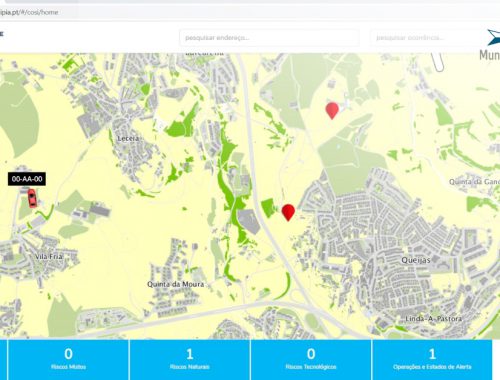Click the Queijas place label on map
The width and height of the screenshot is (500, 380).
click(416, 260)
